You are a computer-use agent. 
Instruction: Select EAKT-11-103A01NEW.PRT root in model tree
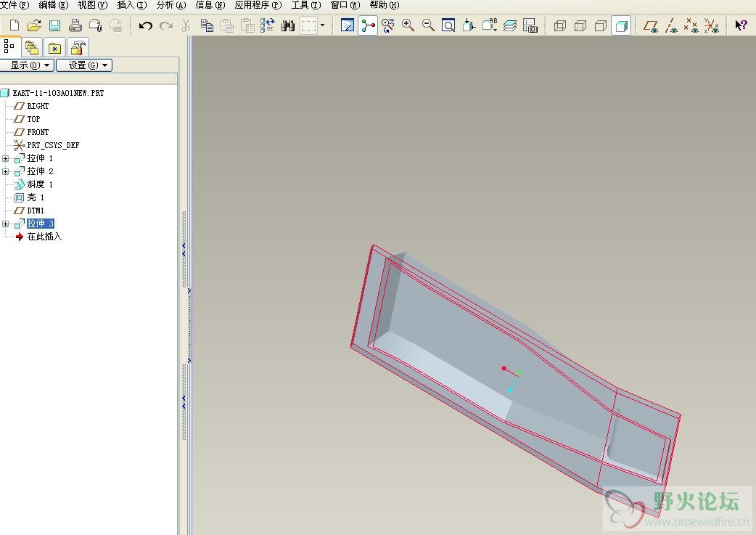[58, 93]
